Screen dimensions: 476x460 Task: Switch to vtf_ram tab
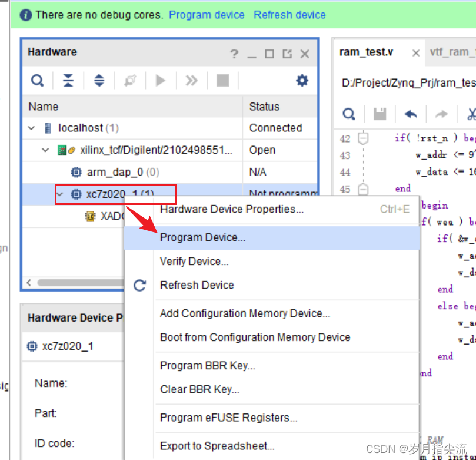(x=452, y=52)
